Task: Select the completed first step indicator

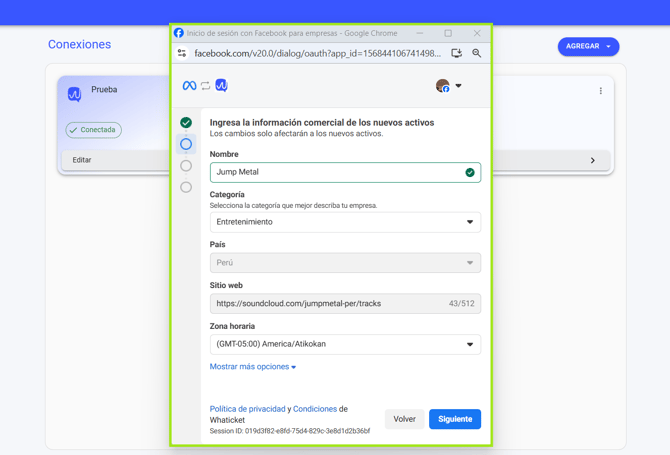Action: pyautogui.click(x=186, y=123)
